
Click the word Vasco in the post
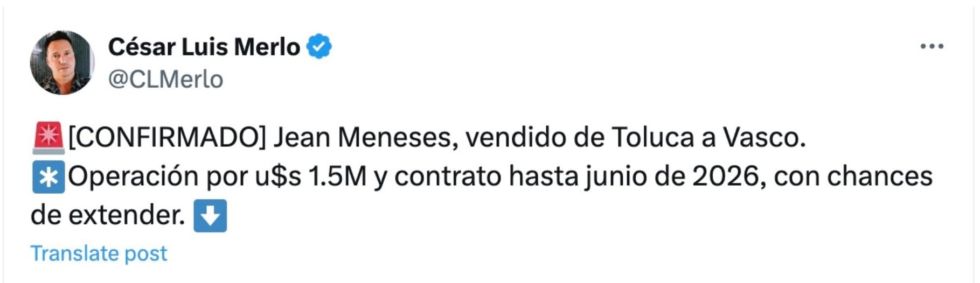coord(763,137)
